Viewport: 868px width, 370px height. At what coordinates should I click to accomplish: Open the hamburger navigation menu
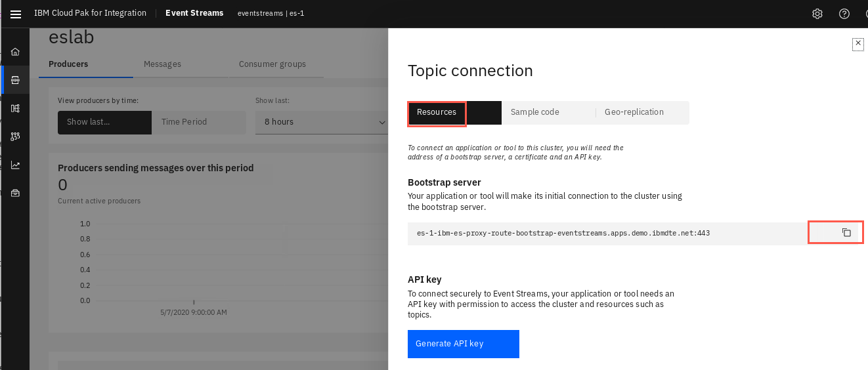point(16,14)
